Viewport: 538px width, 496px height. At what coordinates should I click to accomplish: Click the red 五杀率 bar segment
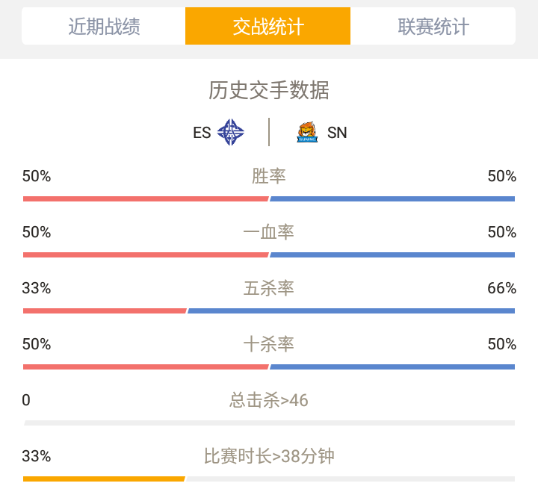(x=105, y=311)
